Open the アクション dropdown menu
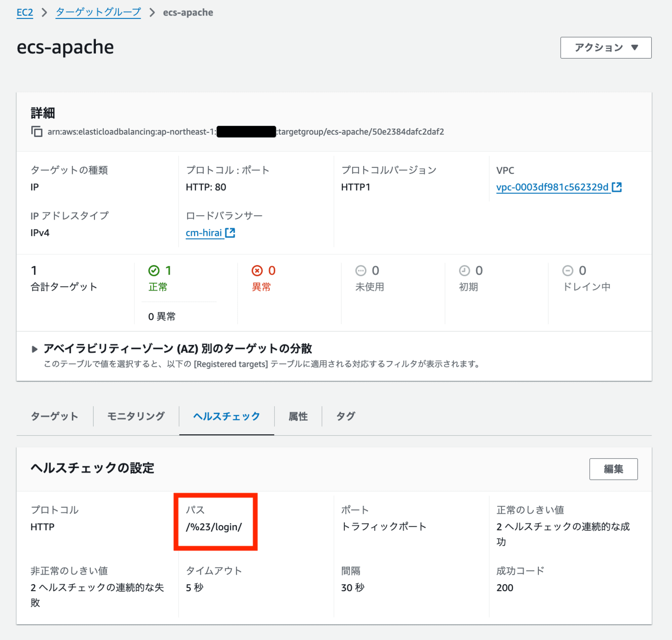The height and width of the screenshot is (640, 672). pyautogui.click(x=606, y=47)
